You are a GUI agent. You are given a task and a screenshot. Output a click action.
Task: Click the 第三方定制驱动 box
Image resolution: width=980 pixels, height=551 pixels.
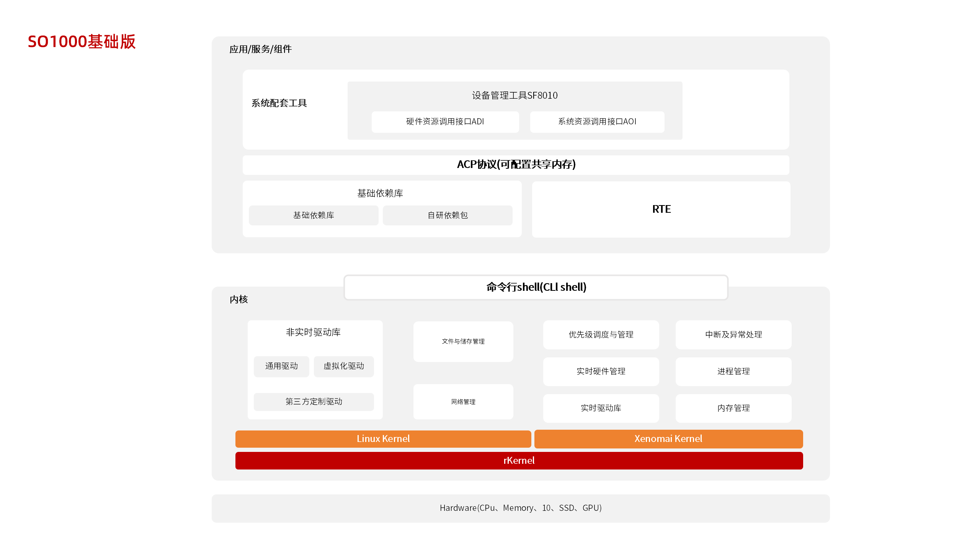tap(314, 402)
